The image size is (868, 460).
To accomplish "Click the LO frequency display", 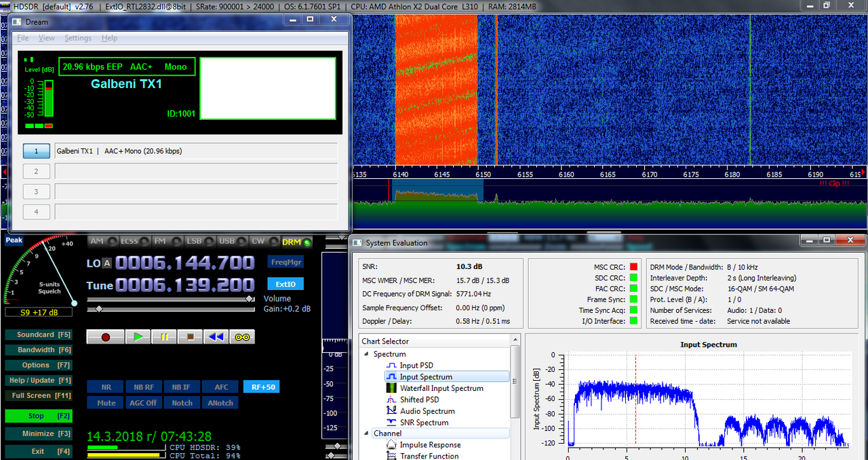I will pos(184,263).
